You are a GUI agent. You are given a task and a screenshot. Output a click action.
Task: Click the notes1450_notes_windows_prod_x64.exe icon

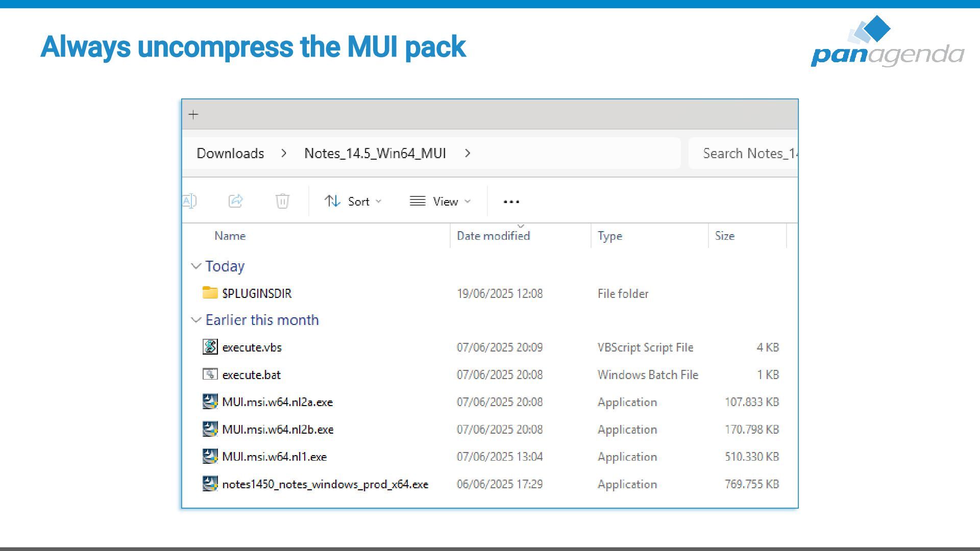click(210, 484)
